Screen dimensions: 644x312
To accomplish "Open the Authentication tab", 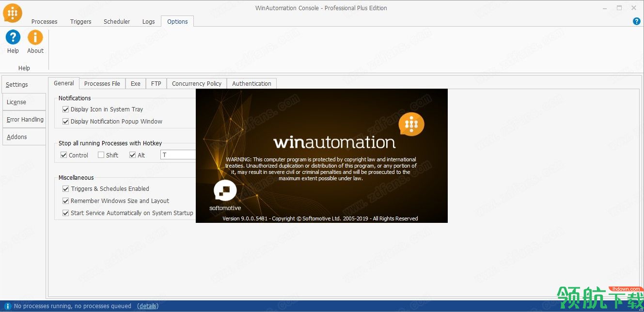I will tap(251, 84).
